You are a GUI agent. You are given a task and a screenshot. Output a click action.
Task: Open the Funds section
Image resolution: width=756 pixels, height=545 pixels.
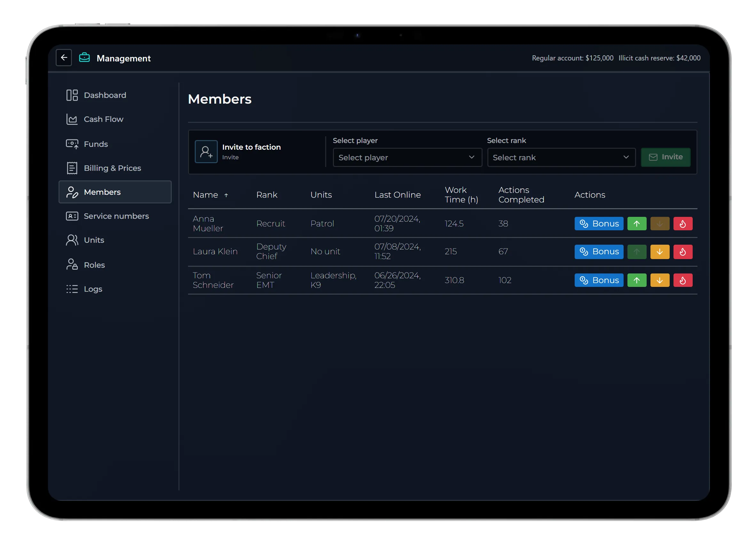pos(115,144)
